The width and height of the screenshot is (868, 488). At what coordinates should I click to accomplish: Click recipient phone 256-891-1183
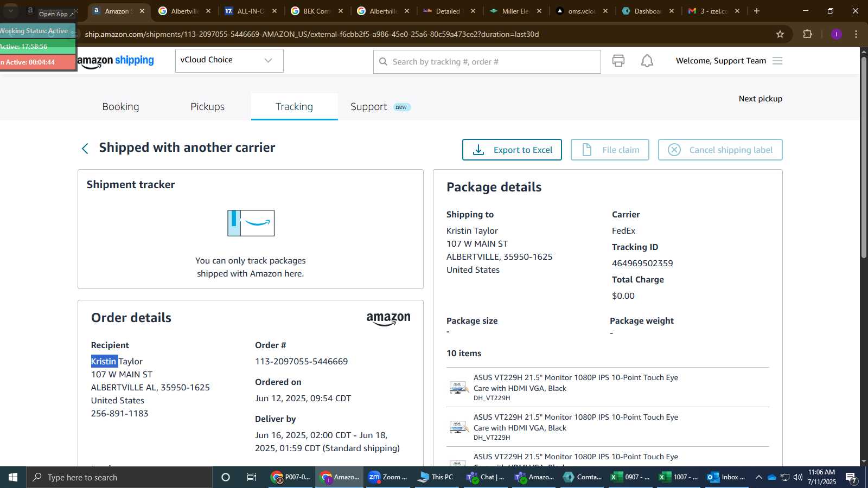click(x=119, y=413)
